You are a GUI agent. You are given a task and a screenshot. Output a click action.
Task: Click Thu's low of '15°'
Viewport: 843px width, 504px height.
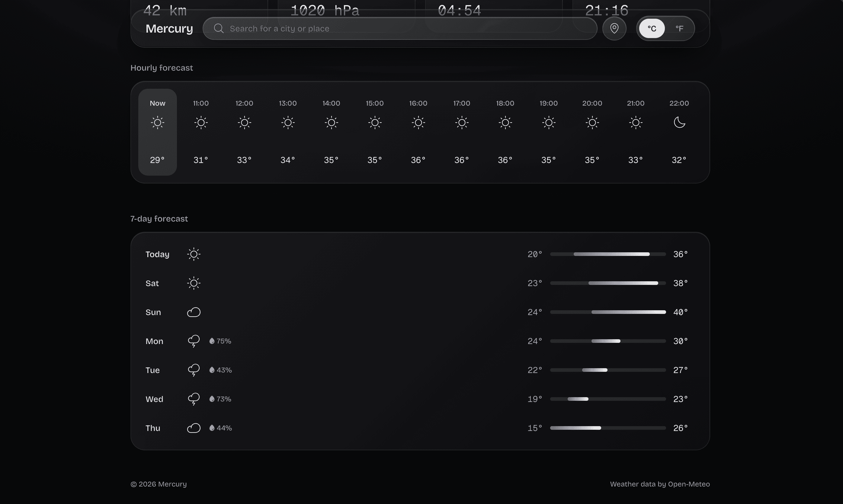tap(535, 428)
